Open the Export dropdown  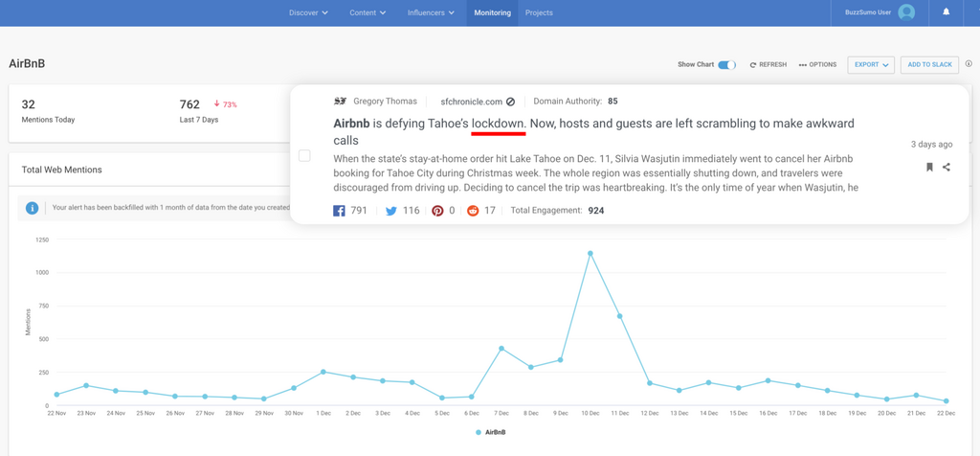tap(870, 65)
